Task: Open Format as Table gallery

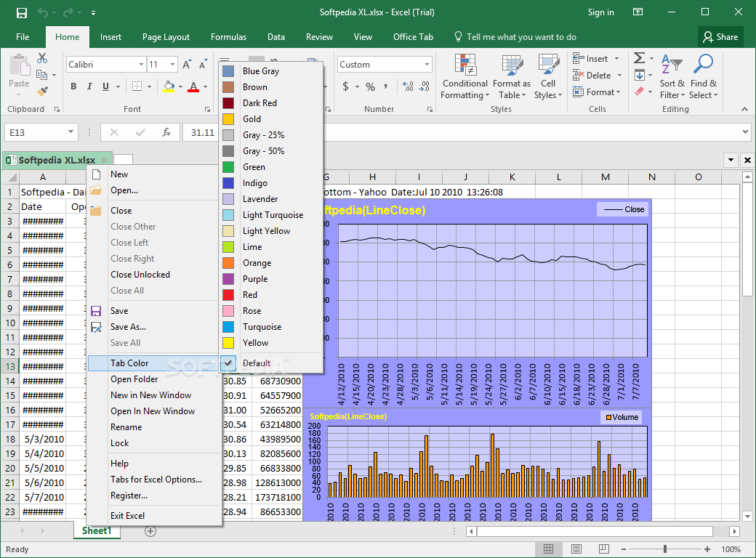Action: click(512, 76)
